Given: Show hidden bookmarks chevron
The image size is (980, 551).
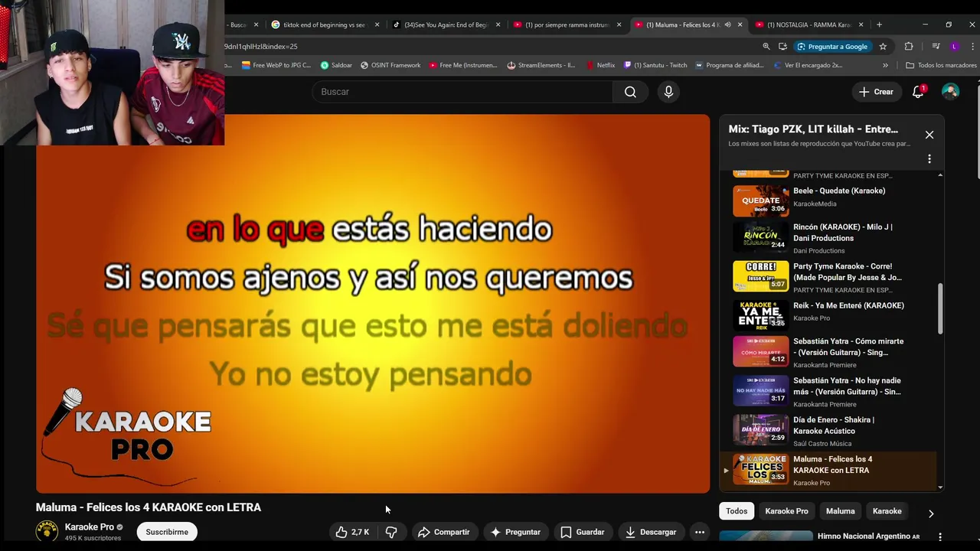Looking at the screenshot, I should pos(885,65).
